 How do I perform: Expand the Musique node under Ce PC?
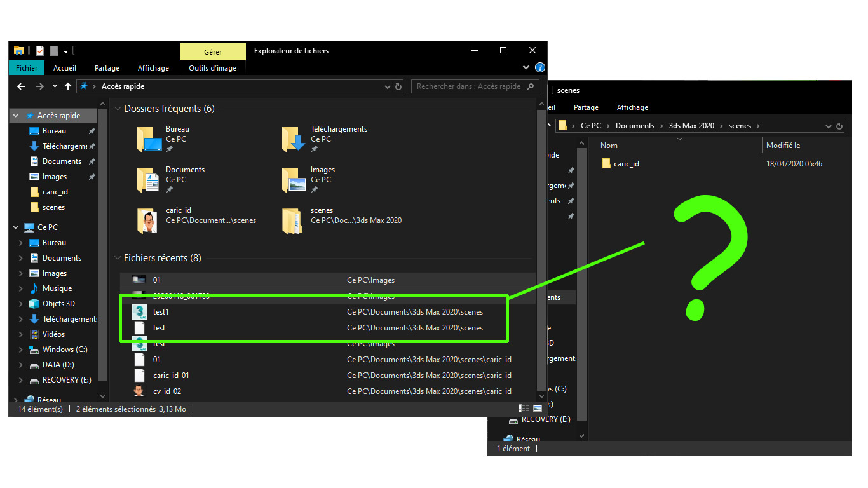click(20, 288)
